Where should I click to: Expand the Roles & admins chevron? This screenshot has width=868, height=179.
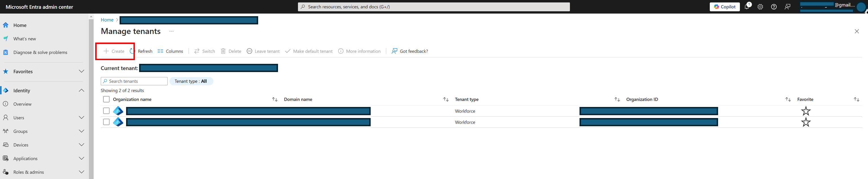(x=82, y=172)
